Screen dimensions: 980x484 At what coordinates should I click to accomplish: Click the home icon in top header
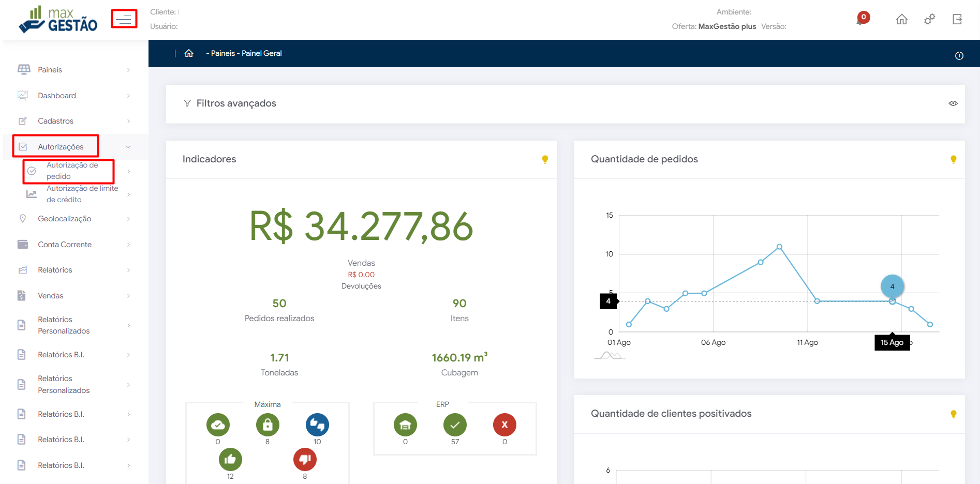pos(901,20)
